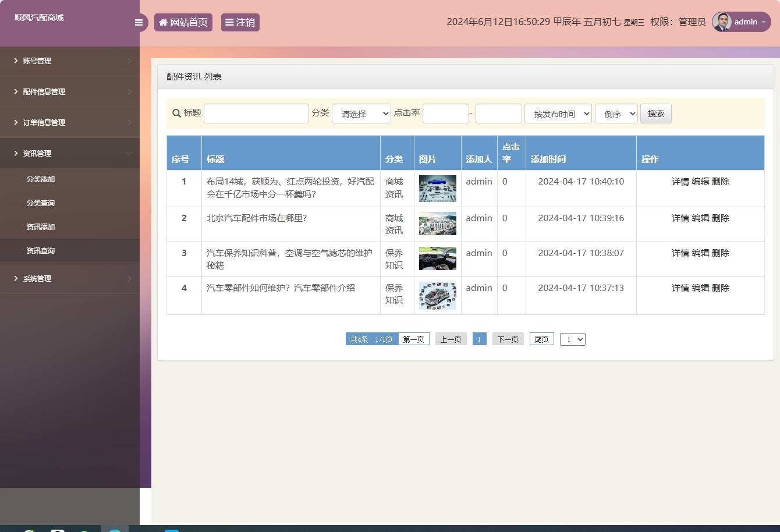Image resolution: width=780 pixels, height=532 pixels.
Task: Open the 按发布时间 sort field dropdown
Action: coord(557,114)
